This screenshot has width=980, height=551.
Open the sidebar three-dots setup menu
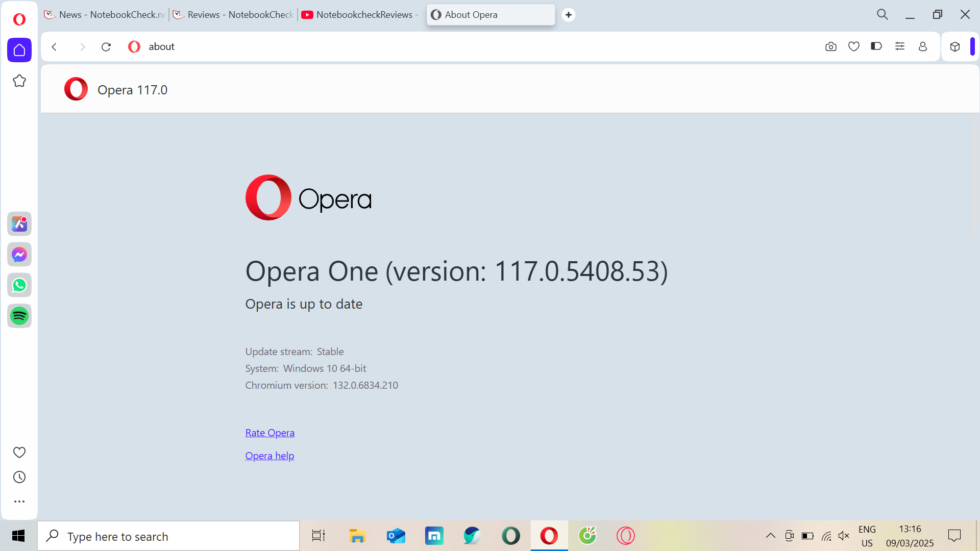(19, 502)
